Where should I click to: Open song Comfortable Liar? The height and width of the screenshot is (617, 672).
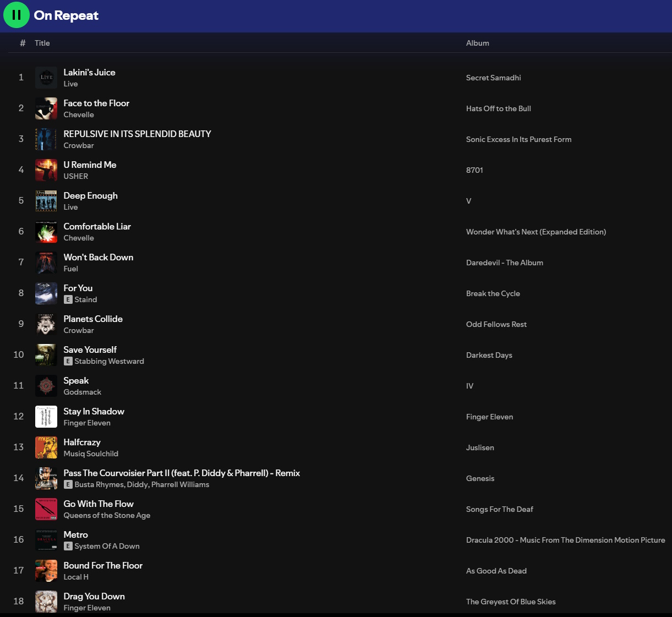[97, 226]
